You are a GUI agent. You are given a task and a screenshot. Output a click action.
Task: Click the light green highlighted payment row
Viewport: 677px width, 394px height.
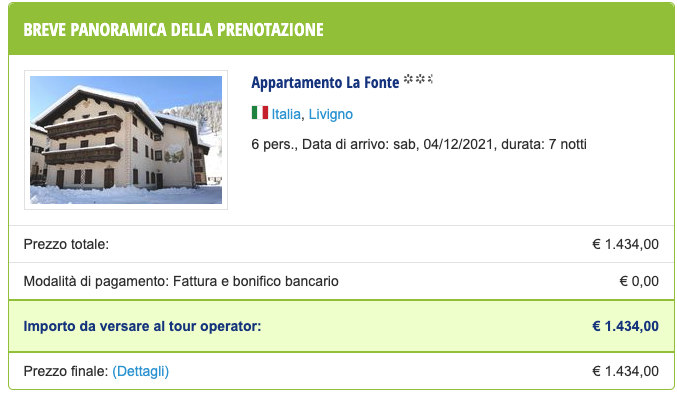[x=341, y=326]
